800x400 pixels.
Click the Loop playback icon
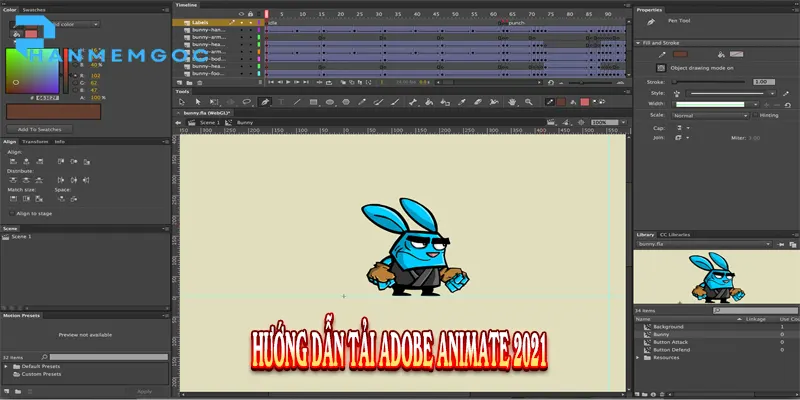point(329,82)
